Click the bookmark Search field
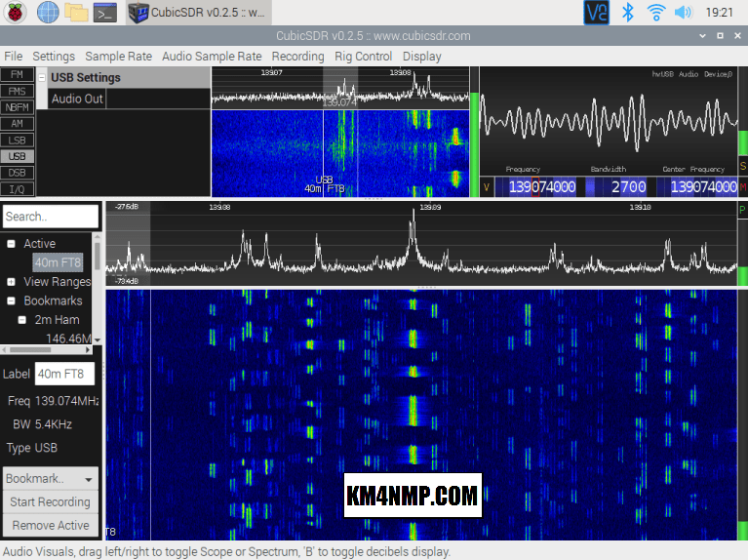The height and width of the screenshot is (560, 748). tap(51, 217)
